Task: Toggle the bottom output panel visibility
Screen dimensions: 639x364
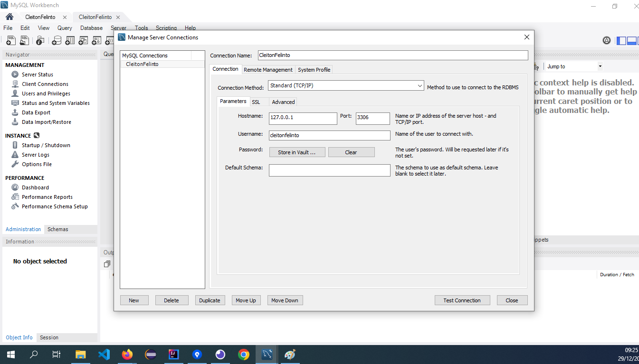Action: [632, 40]
